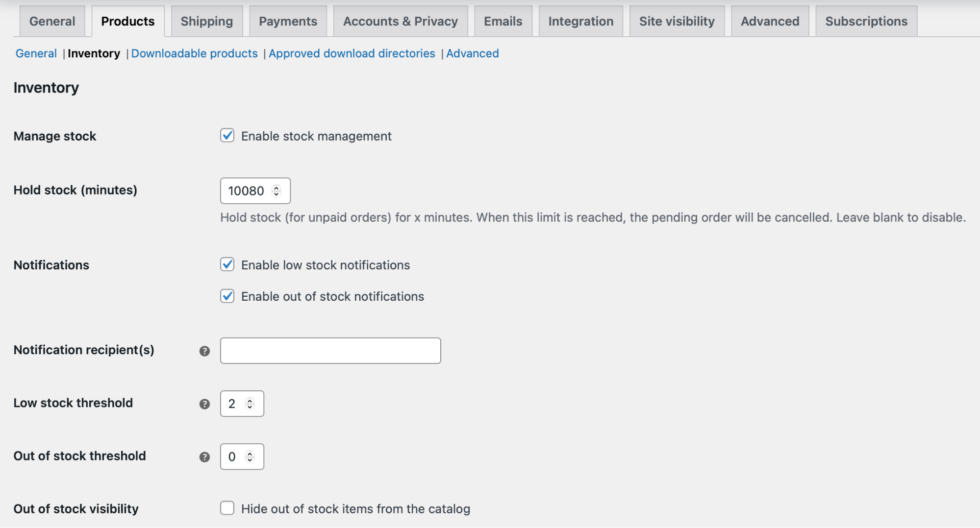Open Downloadable products link
The image size is (980, 528).
[195, 53]
